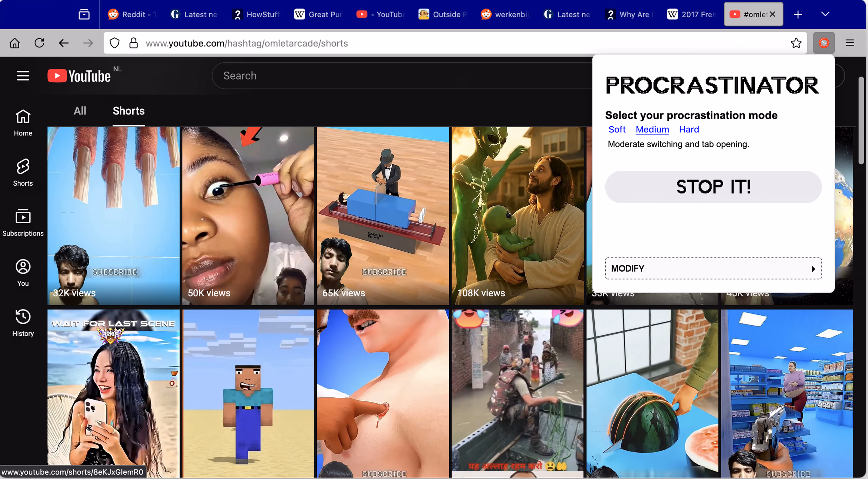868x479 pixels.
Task: Open Subscriptions in YouTube sidebar
Action: click(23, 222)
